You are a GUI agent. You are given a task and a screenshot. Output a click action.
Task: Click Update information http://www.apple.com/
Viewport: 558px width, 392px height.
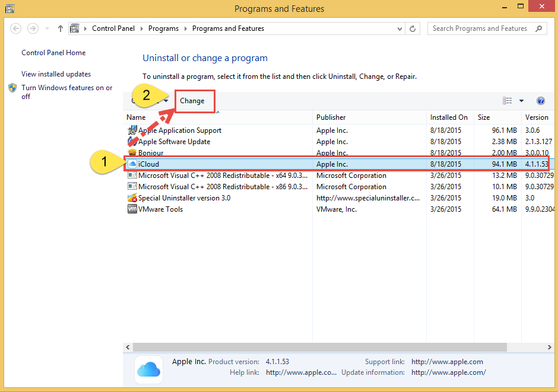(x=448, y=372)
